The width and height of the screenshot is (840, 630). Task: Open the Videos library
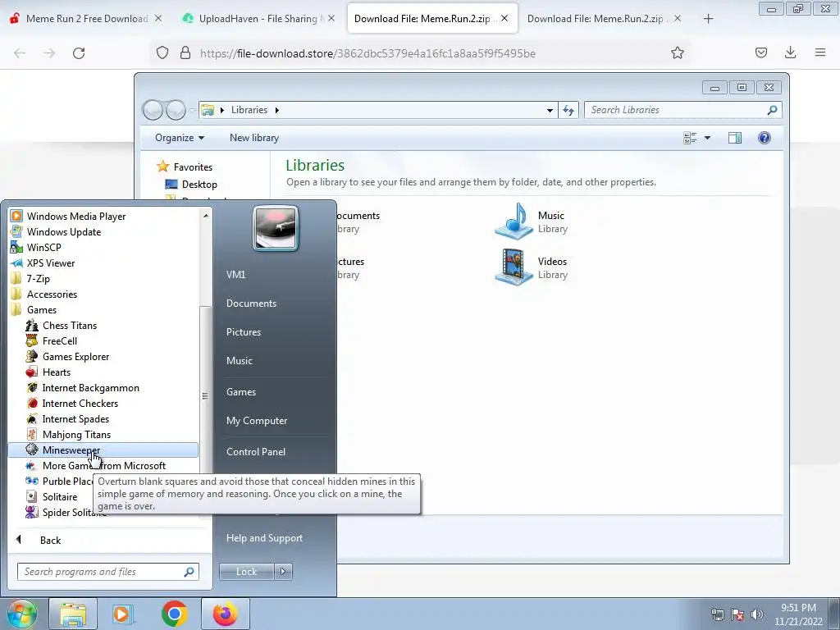click(531, 267)
